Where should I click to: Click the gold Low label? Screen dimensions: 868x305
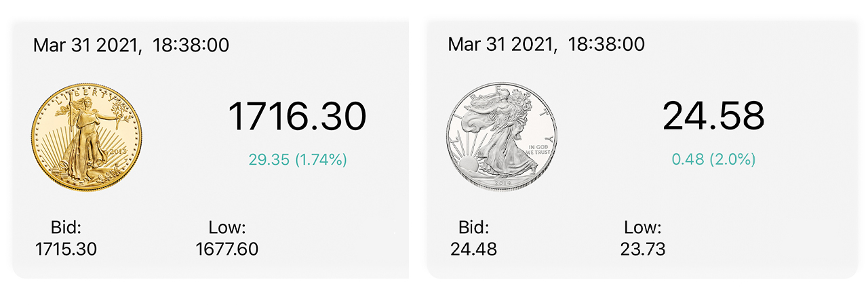[x=227, y=228]
